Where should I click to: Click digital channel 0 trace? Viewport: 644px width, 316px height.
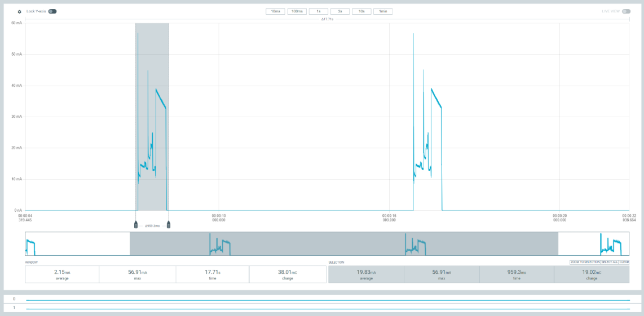pyautogui.click(x=327, y=300)
